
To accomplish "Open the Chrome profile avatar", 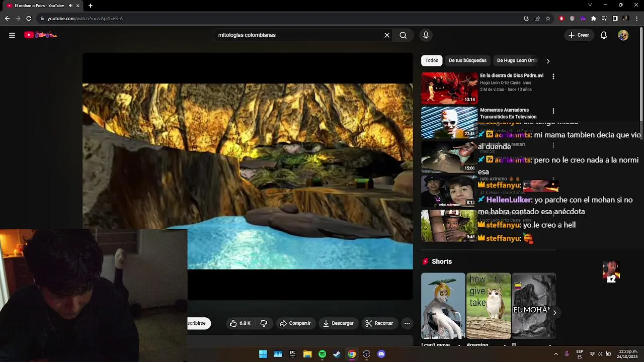I will point(625,19).
